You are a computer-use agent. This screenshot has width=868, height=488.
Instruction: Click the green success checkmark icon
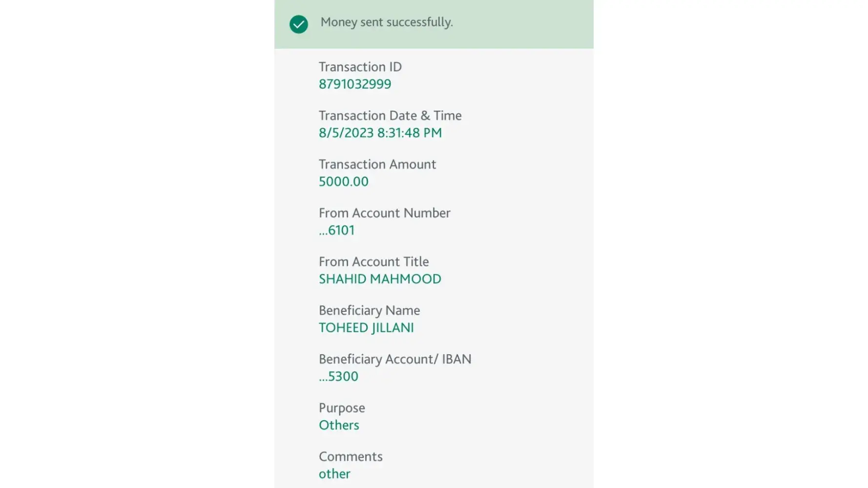(x=299, y=24)
